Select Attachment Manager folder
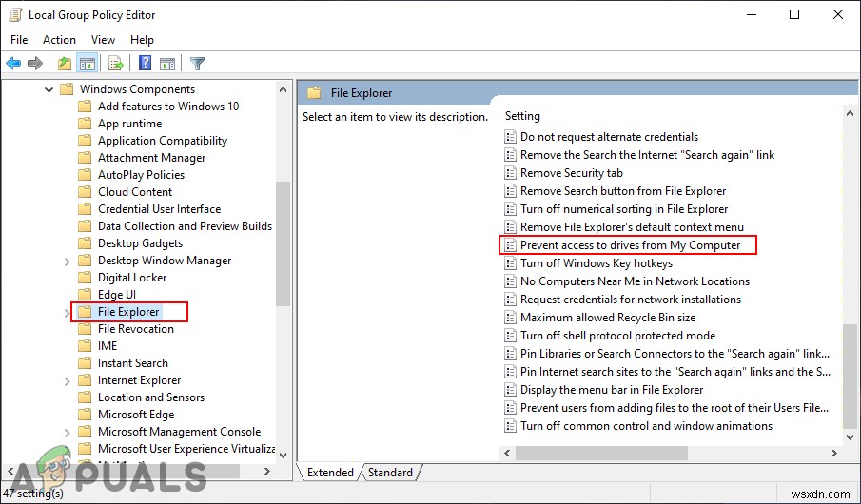 point(151,158)
